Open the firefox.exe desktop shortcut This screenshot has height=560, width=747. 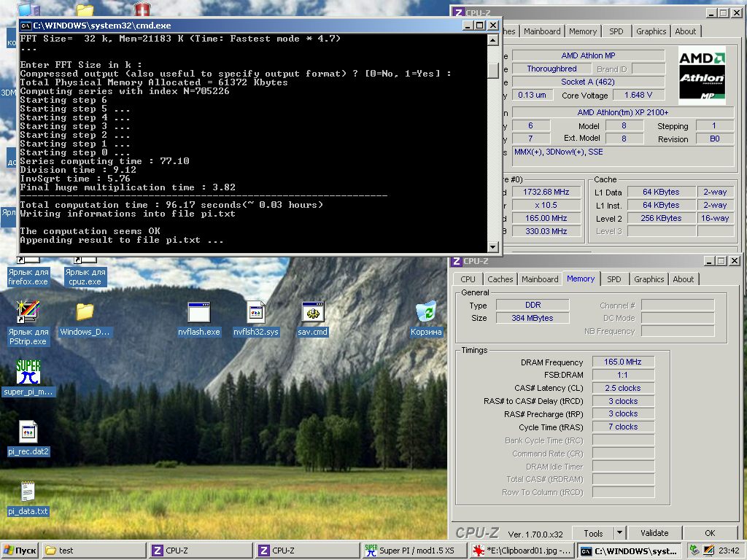point(28,273)
